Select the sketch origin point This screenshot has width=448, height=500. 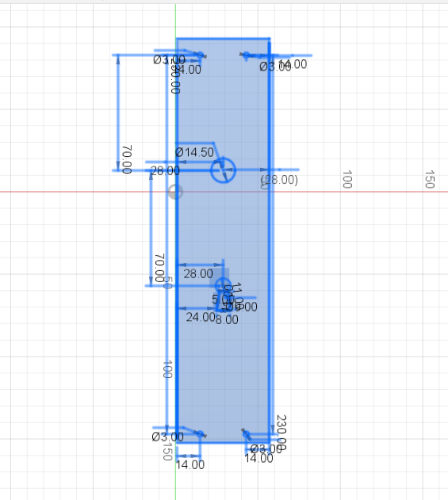[175, 192]
